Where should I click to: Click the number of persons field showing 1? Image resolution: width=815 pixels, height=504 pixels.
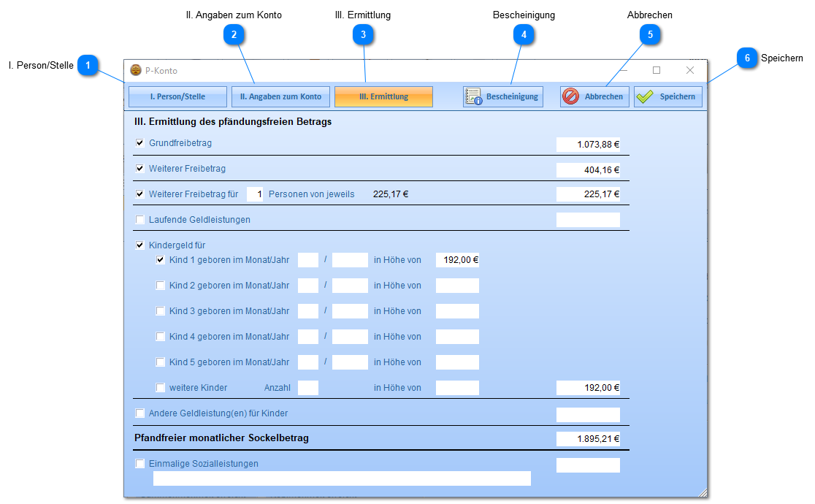coord(255,194)
